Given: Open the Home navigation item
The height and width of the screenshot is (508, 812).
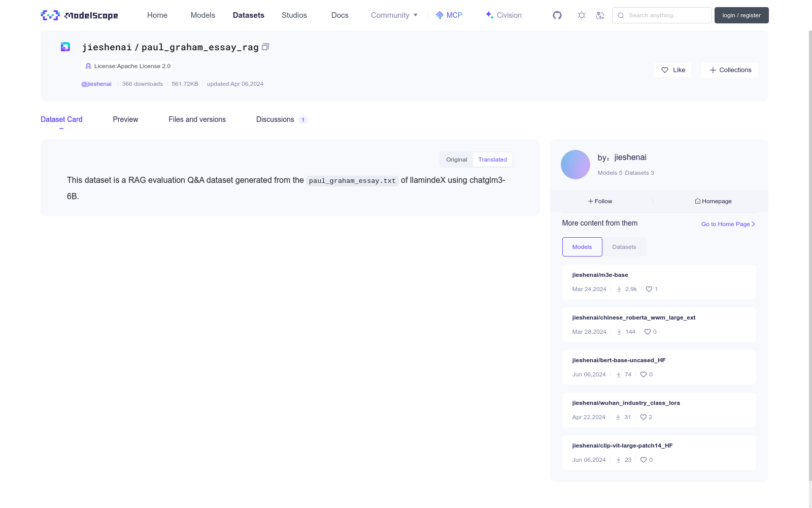Looking at the screenshot, I should (157, 15).
